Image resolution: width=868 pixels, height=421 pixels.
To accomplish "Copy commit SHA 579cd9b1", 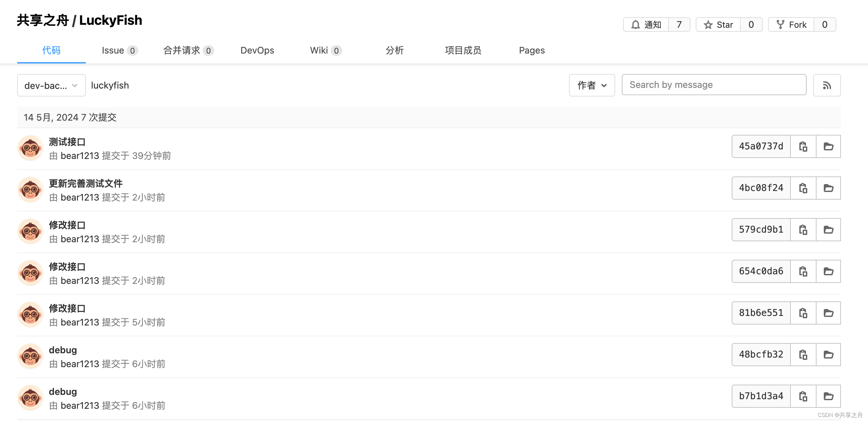I will coord(803,230).
